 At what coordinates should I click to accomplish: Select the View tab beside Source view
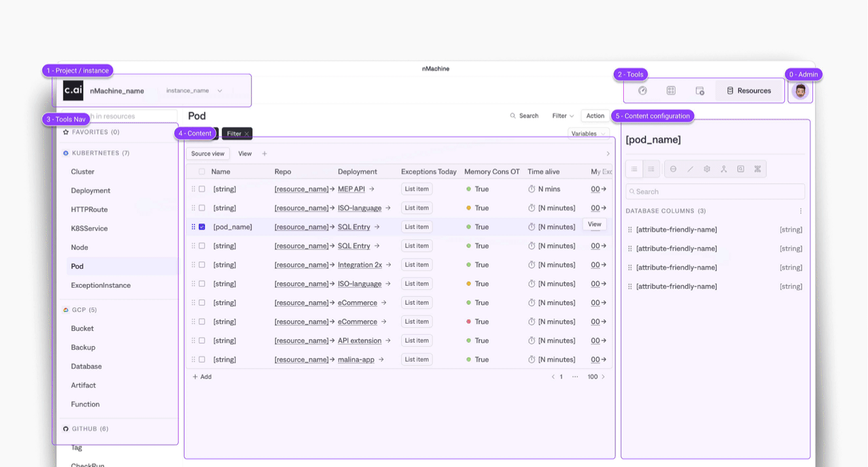click(245, 154)
